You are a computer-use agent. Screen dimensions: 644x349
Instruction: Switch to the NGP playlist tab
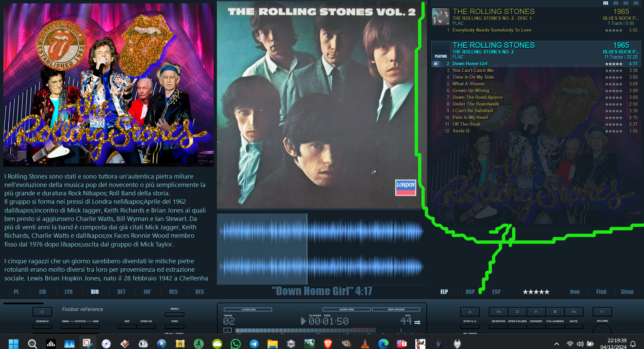[470, 292]
